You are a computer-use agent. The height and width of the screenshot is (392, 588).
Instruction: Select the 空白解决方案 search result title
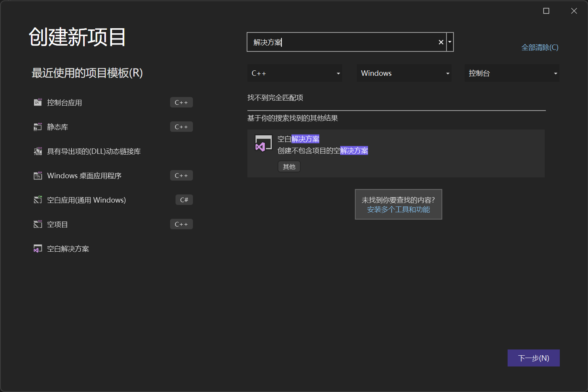point(298,139)
